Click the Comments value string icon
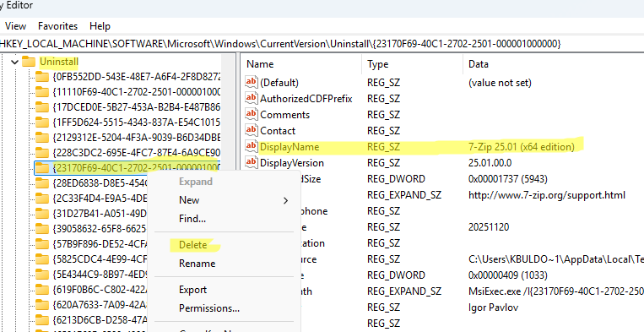 251,114
